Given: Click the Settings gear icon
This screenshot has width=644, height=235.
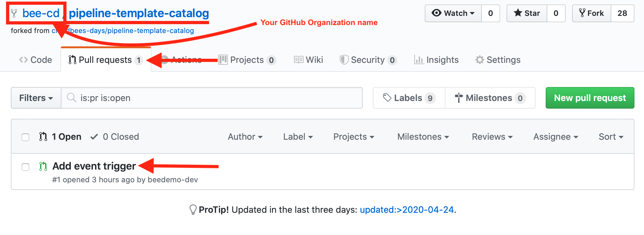Looking at the screenshot, I should (479, 60).
